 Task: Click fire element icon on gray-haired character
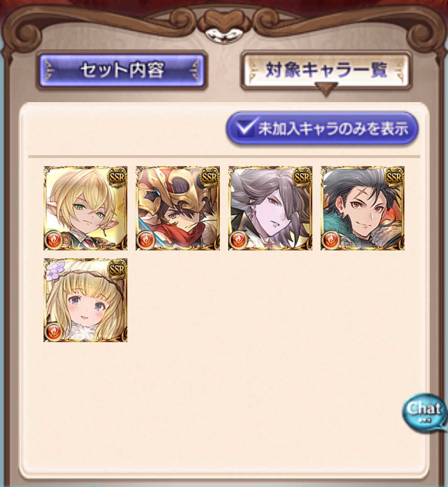tap(238, 240)
